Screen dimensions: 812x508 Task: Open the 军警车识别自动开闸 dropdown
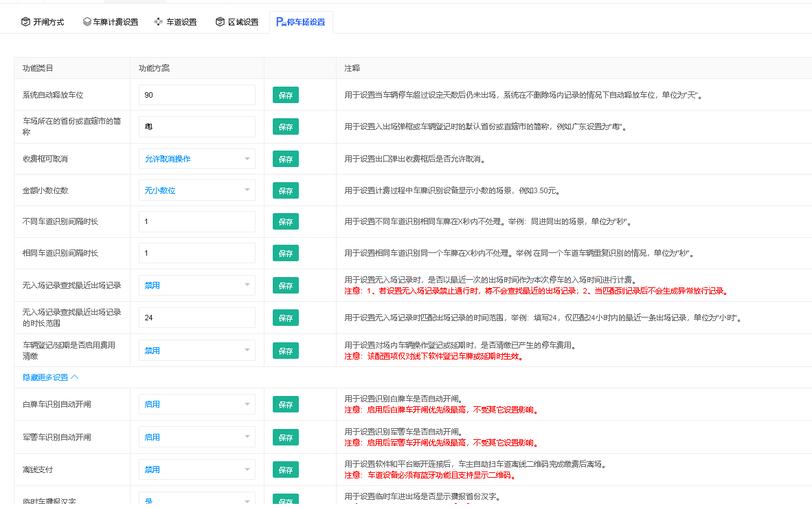196,437
